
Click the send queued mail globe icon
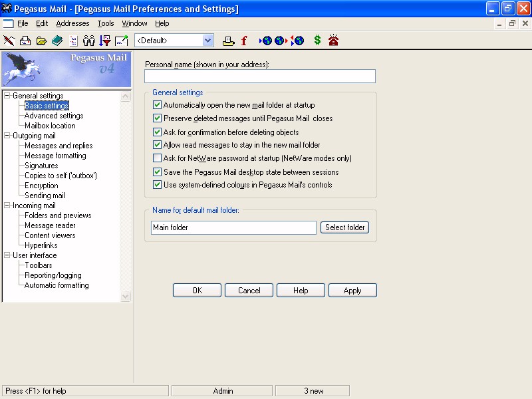281,41
